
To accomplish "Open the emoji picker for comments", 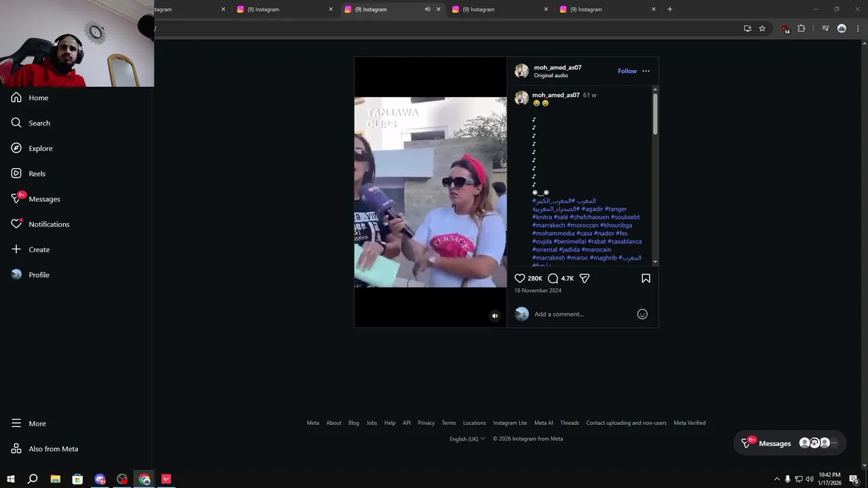I will click(x=642, y=314).
